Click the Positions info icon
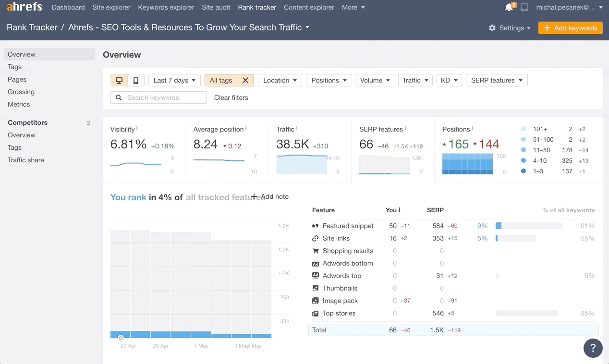Viewport: 609px width, 364px height. (x=473, y=128)
